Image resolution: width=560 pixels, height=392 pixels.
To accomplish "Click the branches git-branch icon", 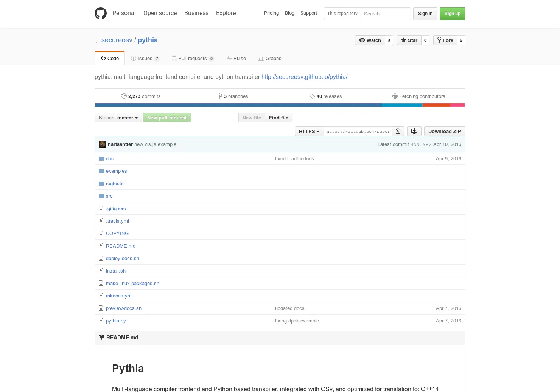I will 220,96.
